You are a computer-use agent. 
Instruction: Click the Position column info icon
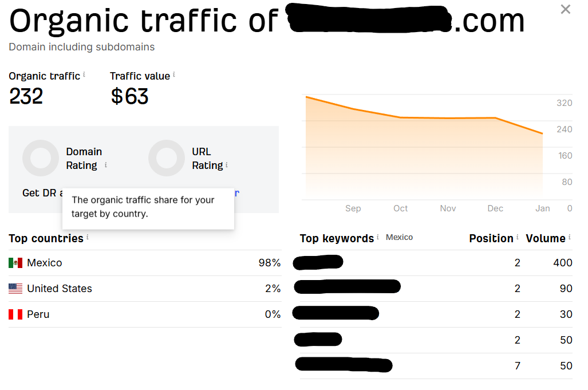click(518, 237)
